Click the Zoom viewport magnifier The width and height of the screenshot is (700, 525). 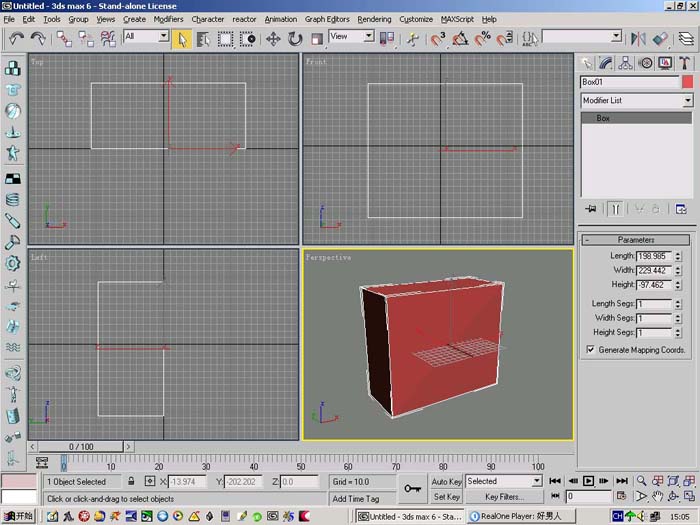click(x=642, y=481)
